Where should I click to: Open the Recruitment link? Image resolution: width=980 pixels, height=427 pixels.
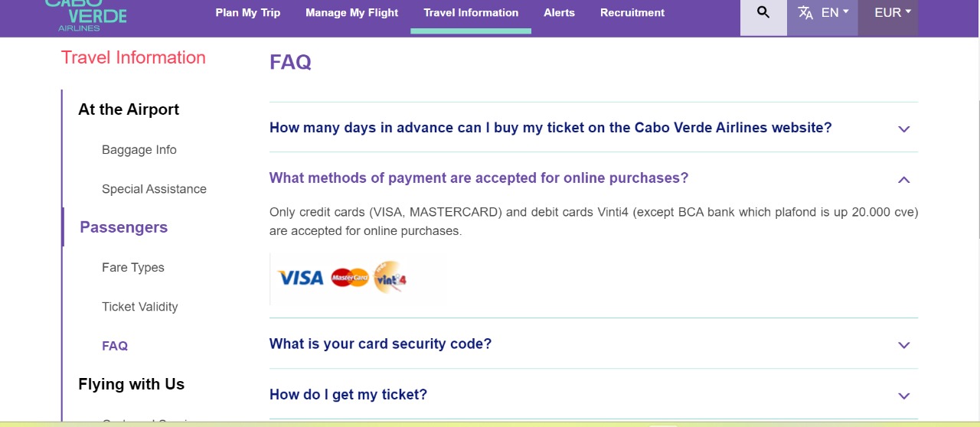(632, 12)
